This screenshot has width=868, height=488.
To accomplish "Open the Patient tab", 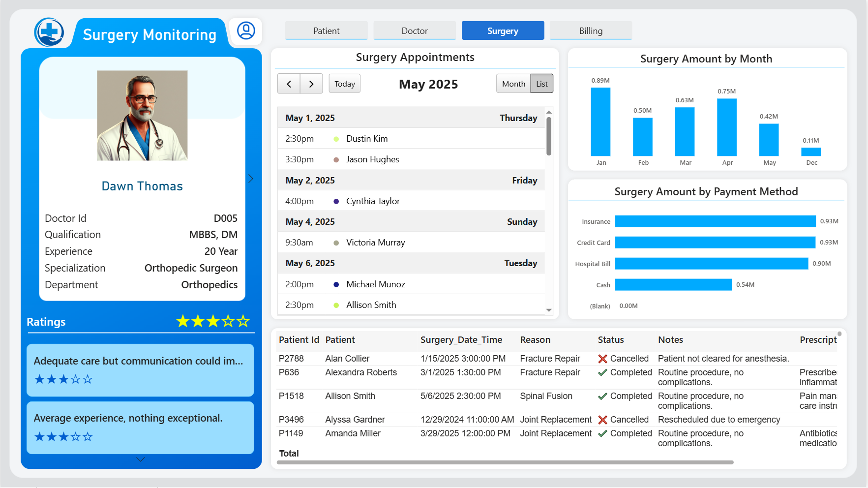I will (327, 30).
